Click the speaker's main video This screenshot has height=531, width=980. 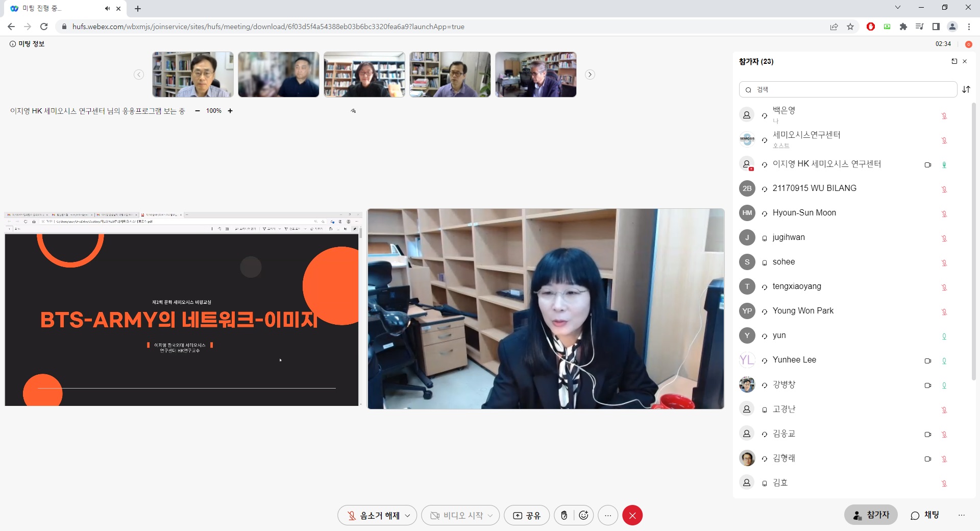pyautogui.click(x=546, y=308)
